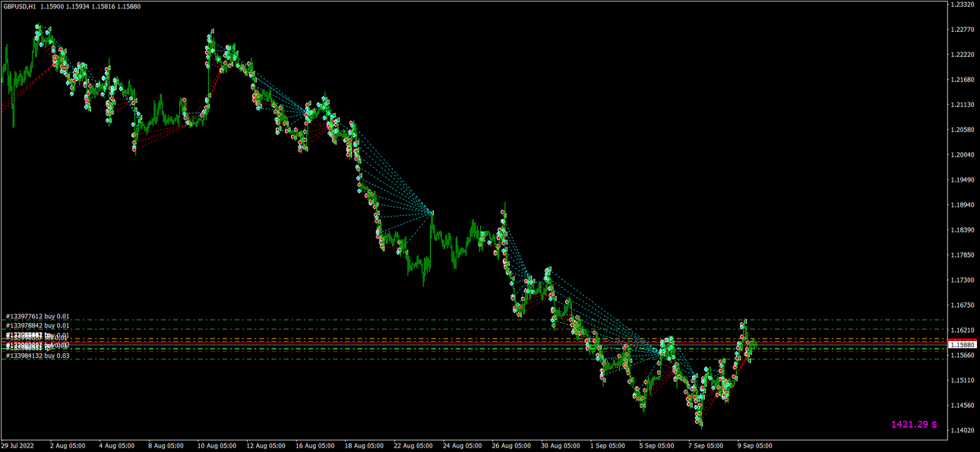Click price scale value 1.21130
980x452 pixels.
[963, 105]
